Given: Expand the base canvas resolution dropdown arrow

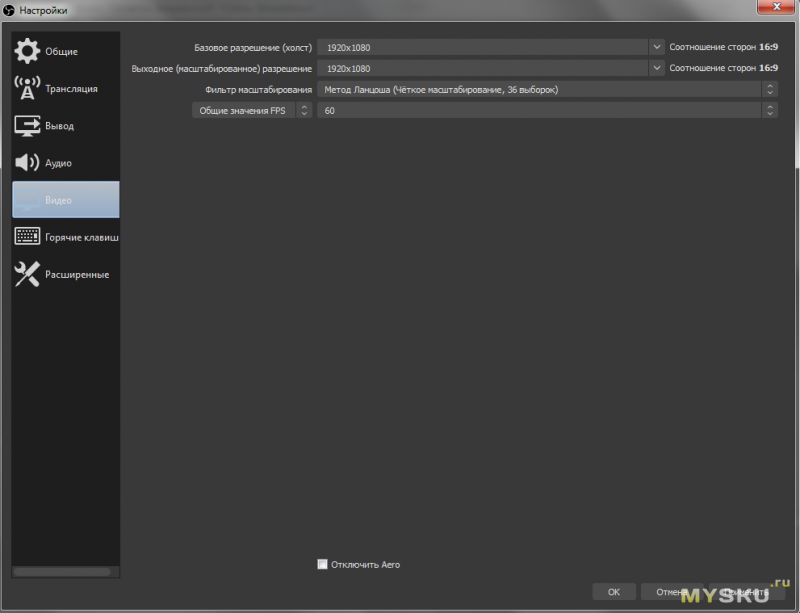Looking at the screenshot, I should (x=657, y=47).
